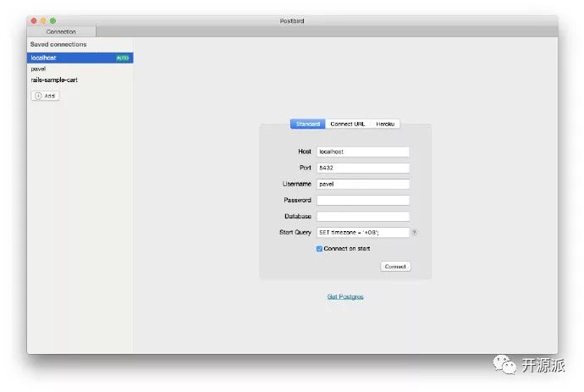Focus the Port input field
Screen dimensions: 584x392
pos(363,168)
